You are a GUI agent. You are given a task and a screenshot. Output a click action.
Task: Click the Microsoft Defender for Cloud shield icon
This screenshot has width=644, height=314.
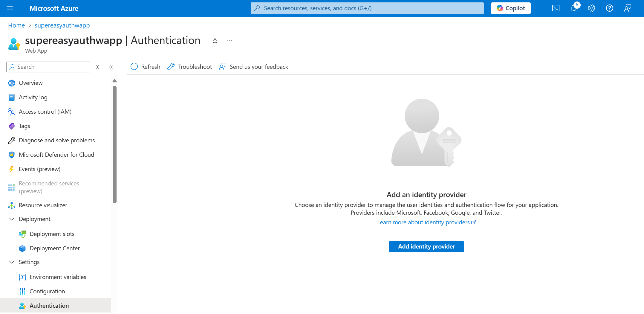coord(12,155)
